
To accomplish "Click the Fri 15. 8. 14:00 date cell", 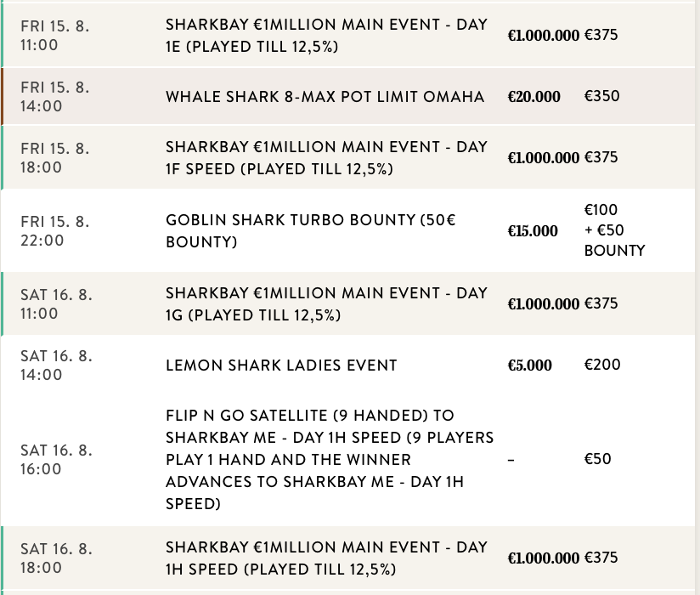I will pos(55,97).
